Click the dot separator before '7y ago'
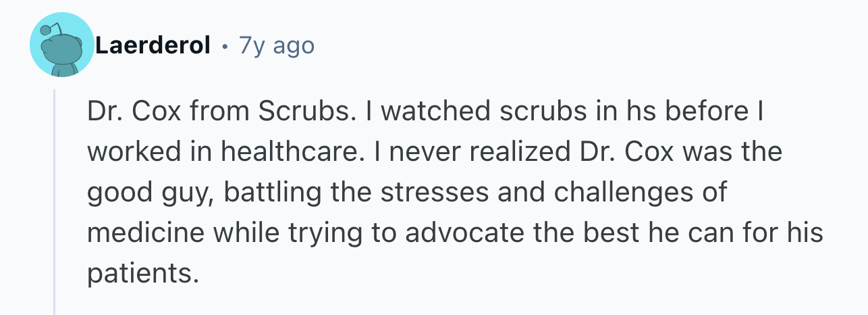Screen dimensions: 868x315 (224, 47)
